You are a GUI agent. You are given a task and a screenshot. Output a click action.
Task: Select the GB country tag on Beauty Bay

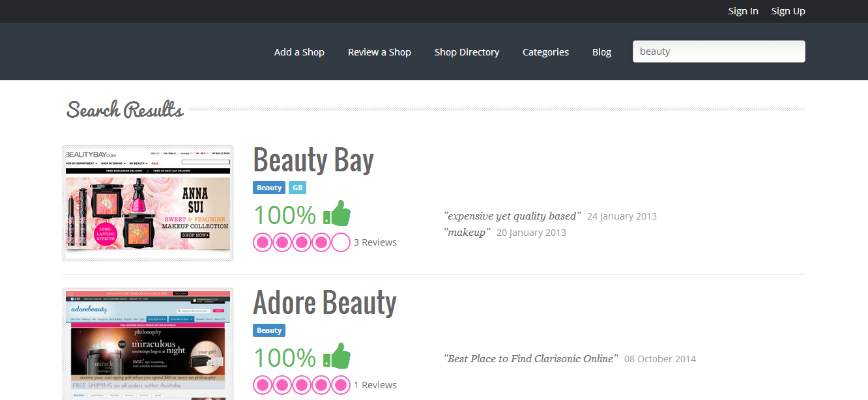pos(297,188)
